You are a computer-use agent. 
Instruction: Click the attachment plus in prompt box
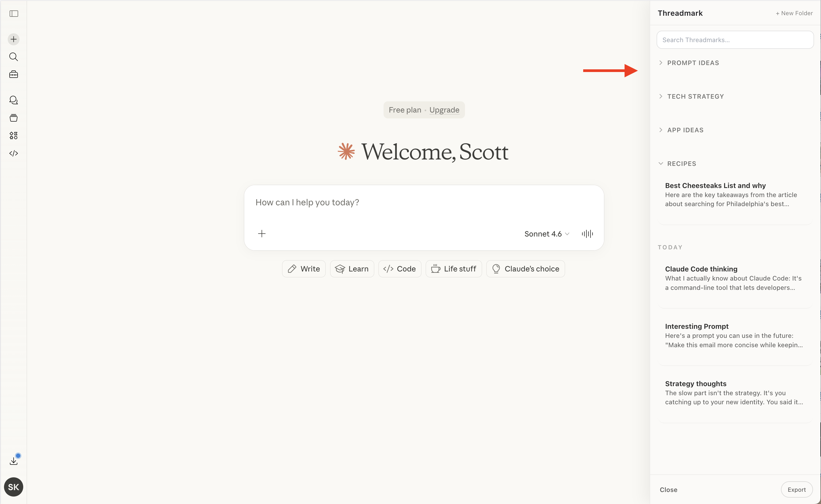[x=262, y=234]
